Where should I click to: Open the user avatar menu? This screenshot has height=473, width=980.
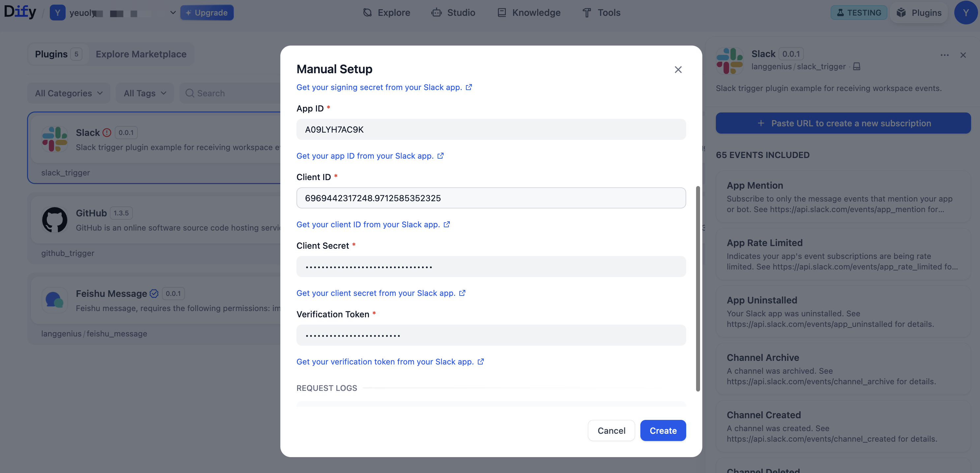point(965,13)
